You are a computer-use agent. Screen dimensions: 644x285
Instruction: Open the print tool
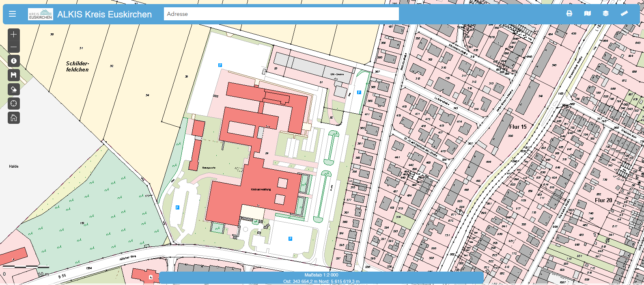pos(569,13)
